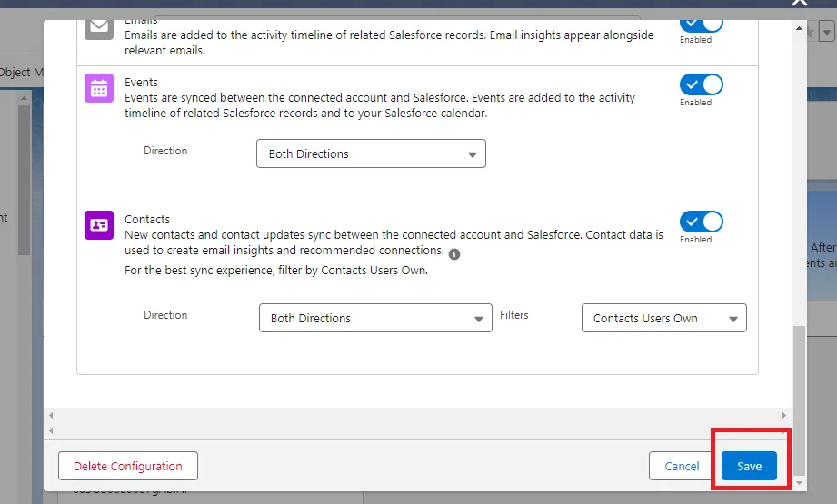
Task: Open the Events Direction dropdown
Action: [x=371, y=153]
